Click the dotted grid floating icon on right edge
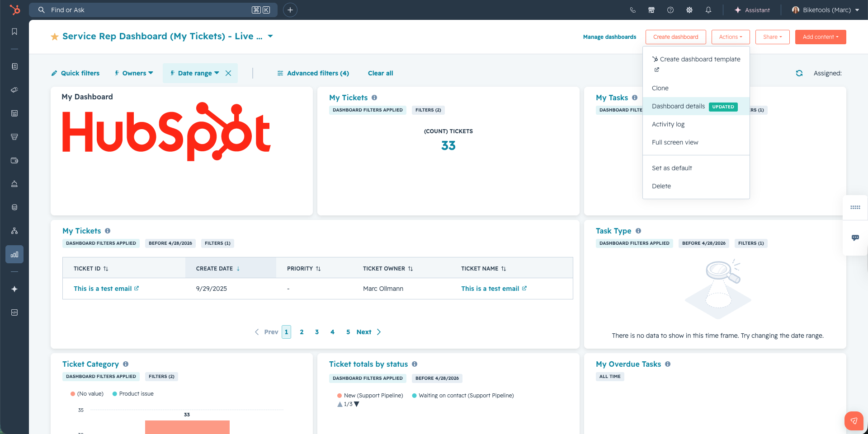Image resolution: width=868 pixels, height=434 pixels. (855, 207)
